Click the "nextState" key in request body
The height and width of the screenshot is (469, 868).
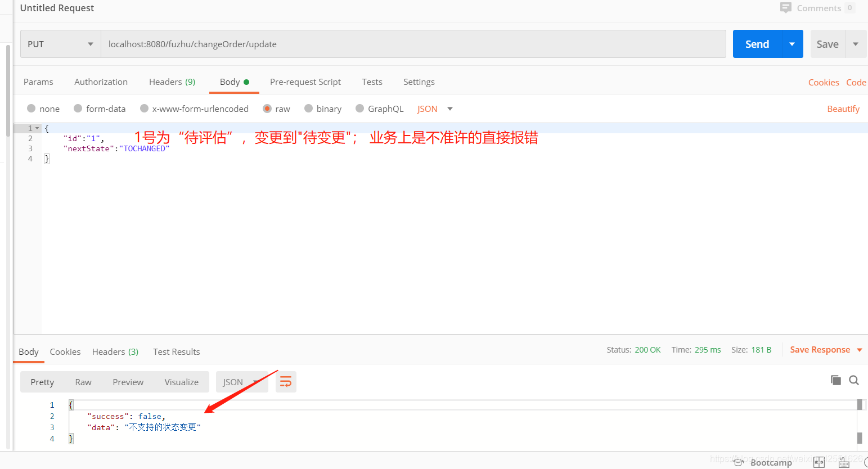[x=89, y=148]
